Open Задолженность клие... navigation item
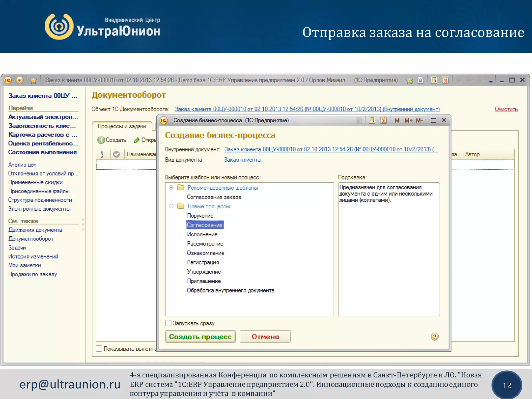 click(42, 126)
